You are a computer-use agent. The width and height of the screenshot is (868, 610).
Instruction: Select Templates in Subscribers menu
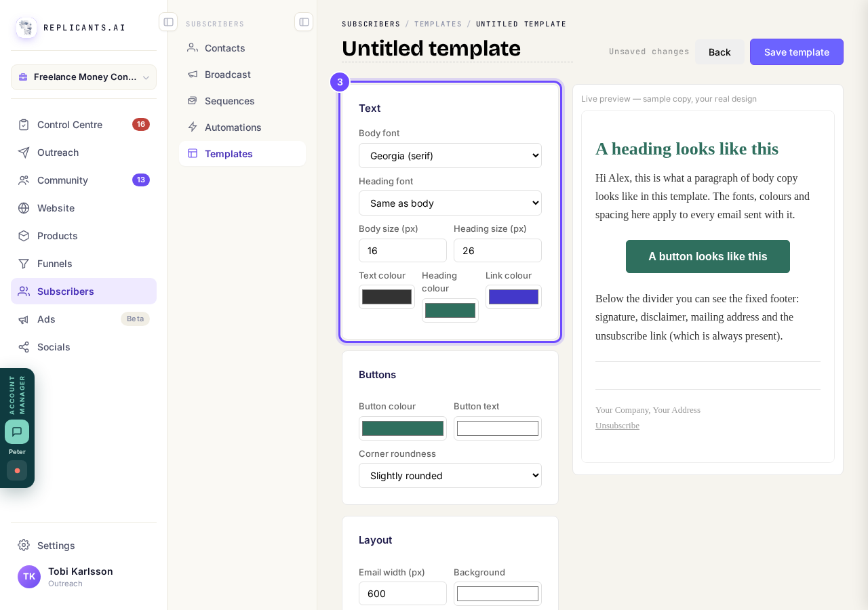[242, 153]
